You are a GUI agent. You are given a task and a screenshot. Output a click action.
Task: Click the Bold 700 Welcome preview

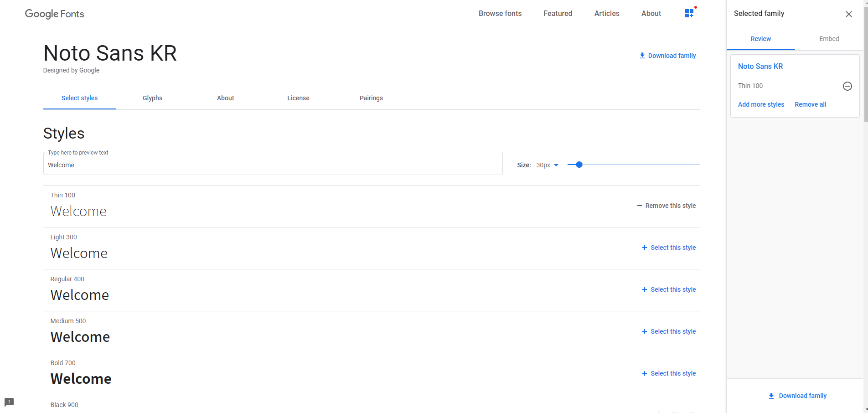pos(81,379)
